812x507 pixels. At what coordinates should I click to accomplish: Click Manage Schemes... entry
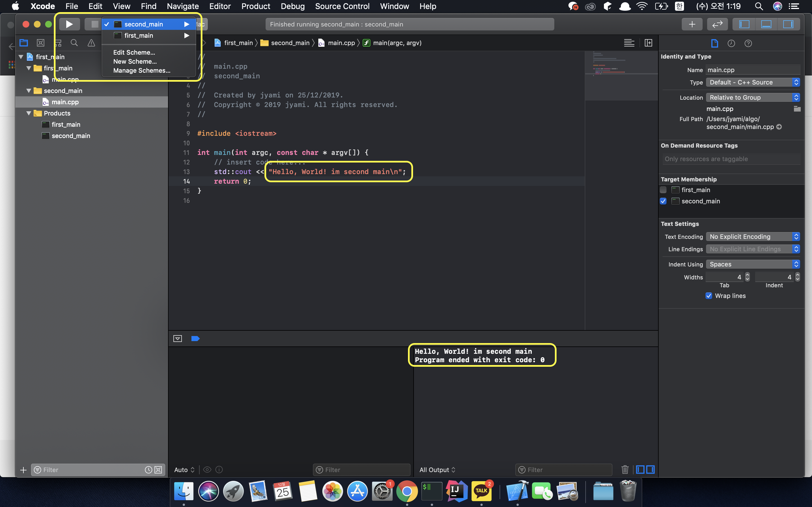[x=142, y=70]
